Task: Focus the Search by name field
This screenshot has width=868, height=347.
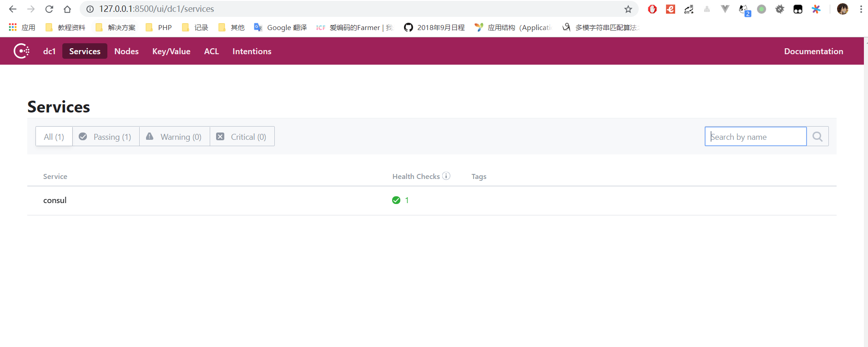Action: [755, 137]
